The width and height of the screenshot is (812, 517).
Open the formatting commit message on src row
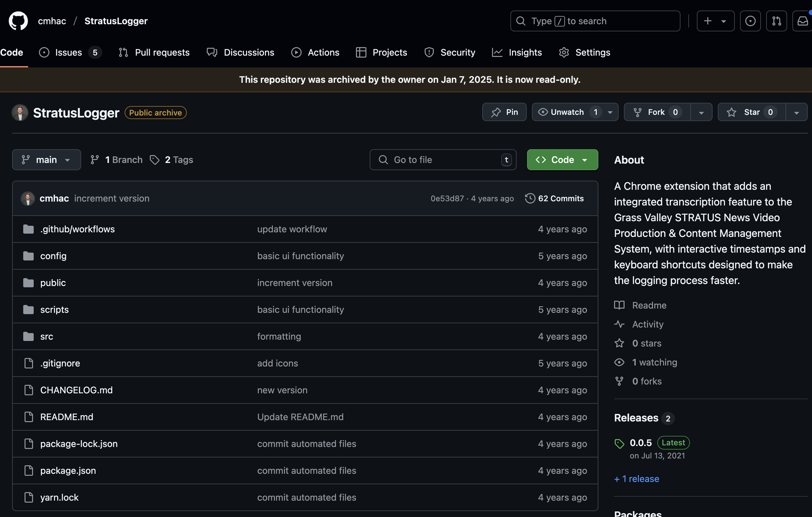[279, 336]
